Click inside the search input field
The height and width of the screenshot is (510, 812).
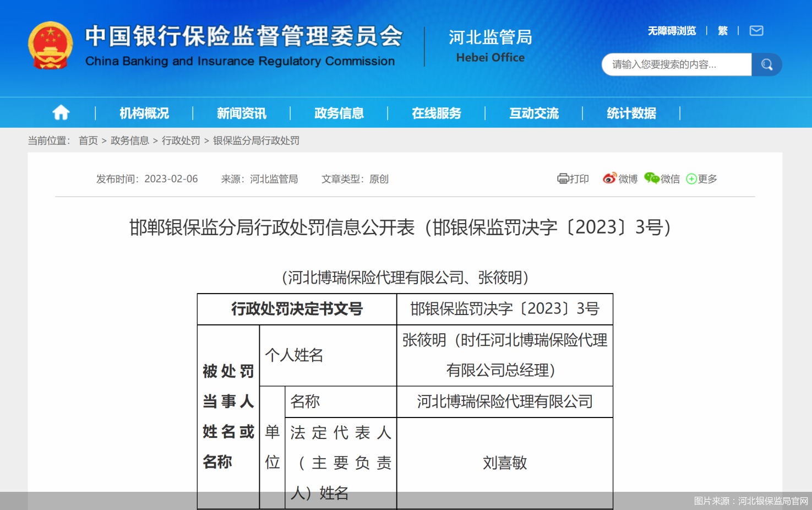(676, 64)
